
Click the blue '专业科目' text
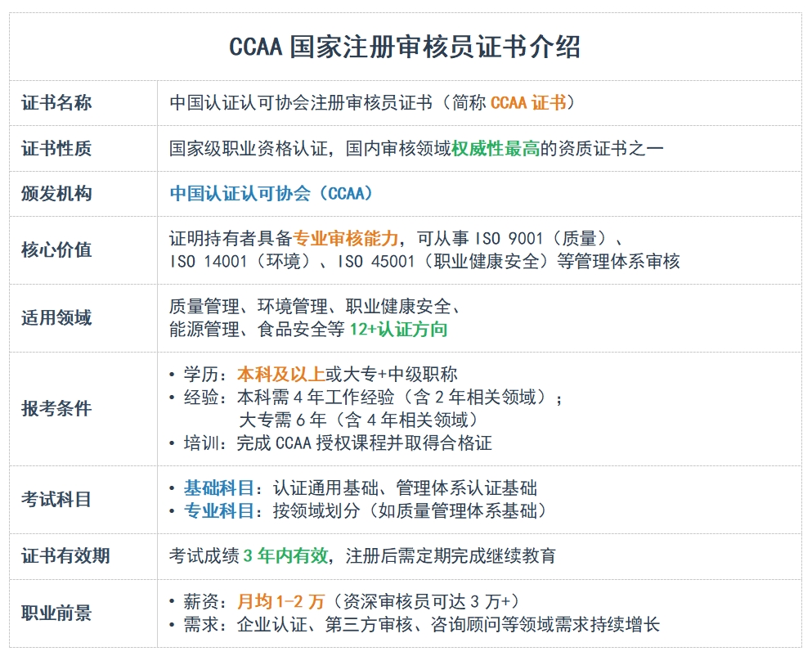click(x=218, y=511)
